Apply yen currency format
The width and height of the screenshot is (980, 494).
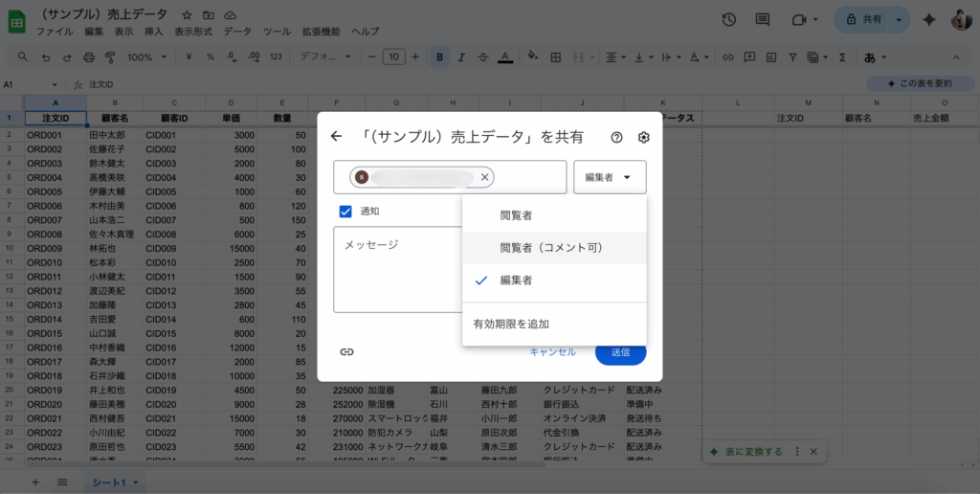(x=189, y=56)
